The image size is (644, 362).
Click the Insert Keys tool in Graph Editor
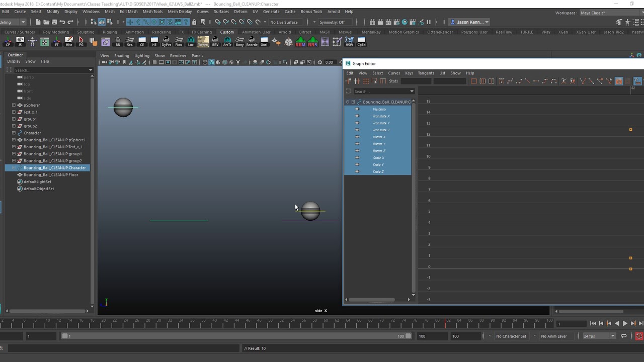(357, 81)
